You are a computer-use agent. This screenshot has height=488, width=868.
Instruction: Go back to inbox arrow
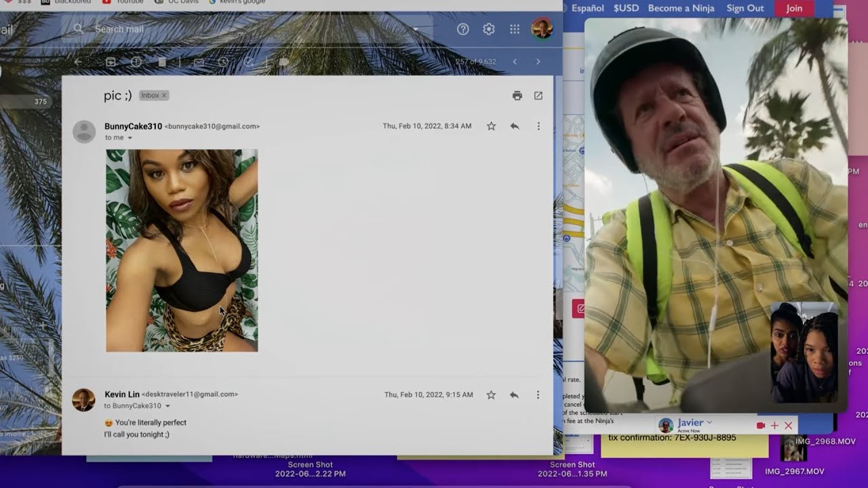pos(78,62)
